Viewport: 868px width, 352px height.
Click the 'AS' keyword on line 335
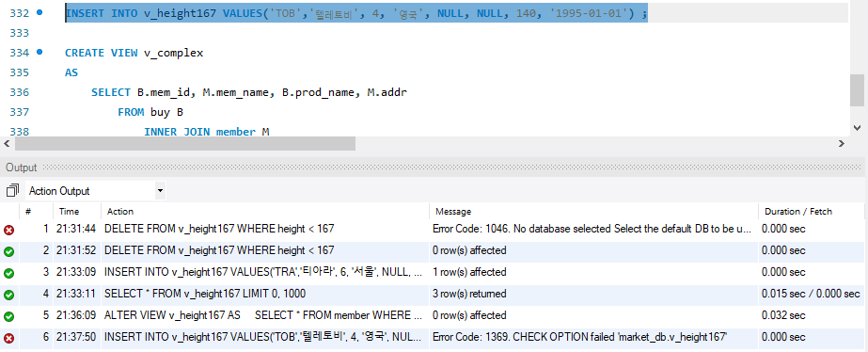[71, 72]
